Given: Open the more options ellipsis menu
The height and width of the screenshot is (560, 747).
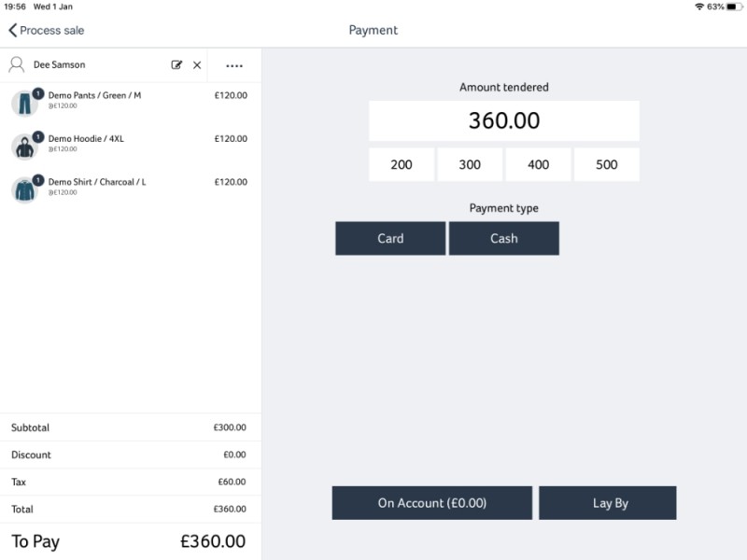Looking at the screenshot, I should click(x=234, y=65).
